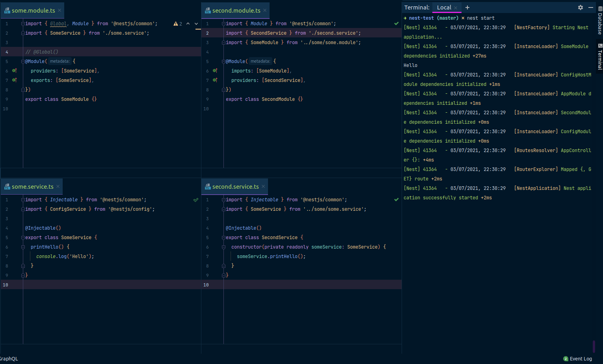Click the terminal scrollbar thumb
Viewport: 603px width, 364px height.
pos(594,346)
